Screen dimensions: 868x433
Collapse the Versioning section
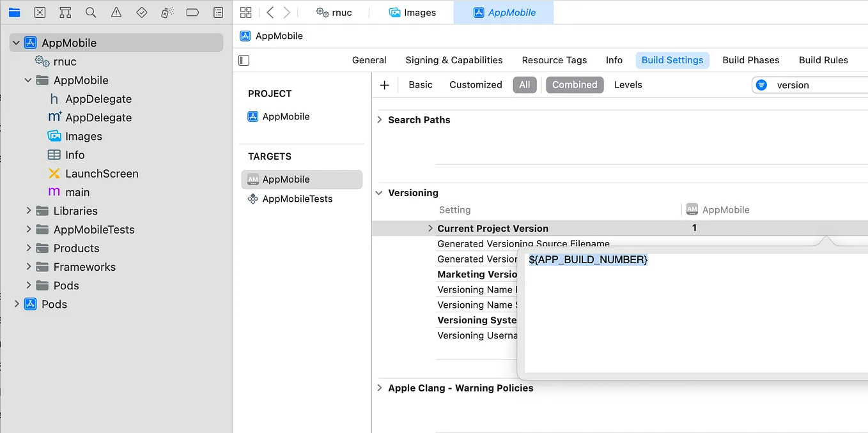coord(380,192)
